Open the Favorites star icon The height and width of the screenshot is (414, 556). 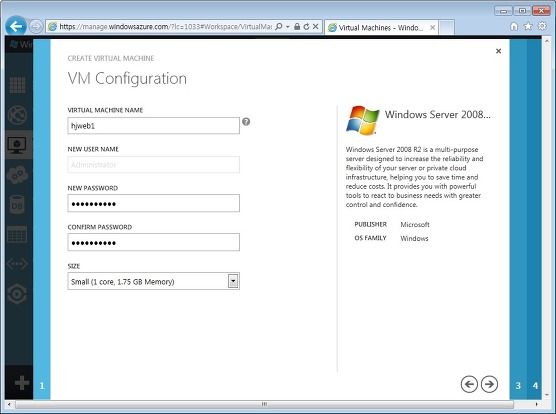coord(528,27)
